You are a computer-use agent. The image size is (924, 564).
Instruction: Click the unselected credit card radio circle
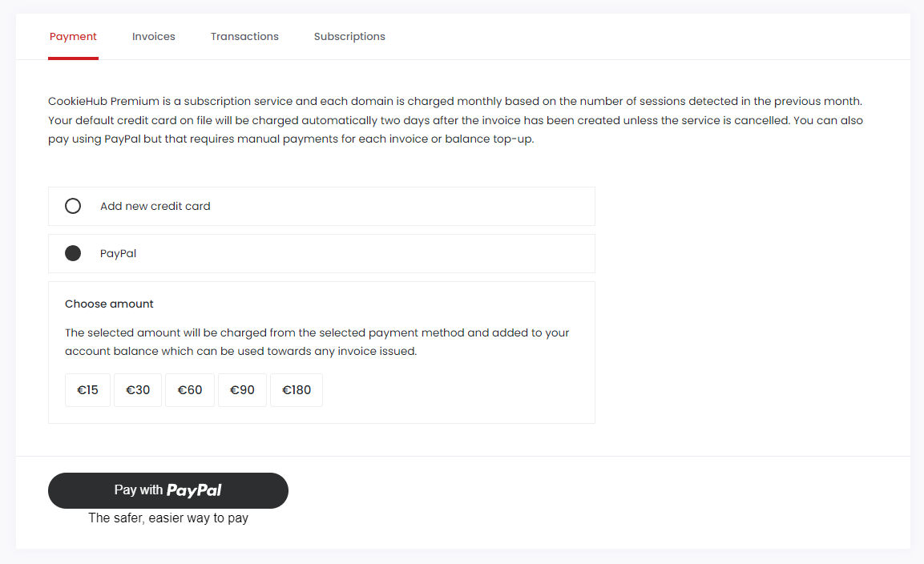[x=73, y=206]
